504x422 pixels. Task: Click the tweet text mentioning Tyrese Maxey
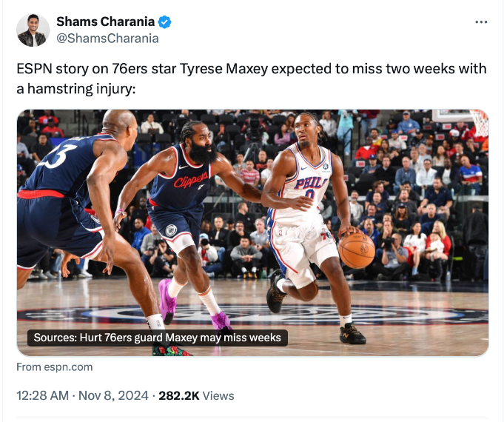pos(252,69)
